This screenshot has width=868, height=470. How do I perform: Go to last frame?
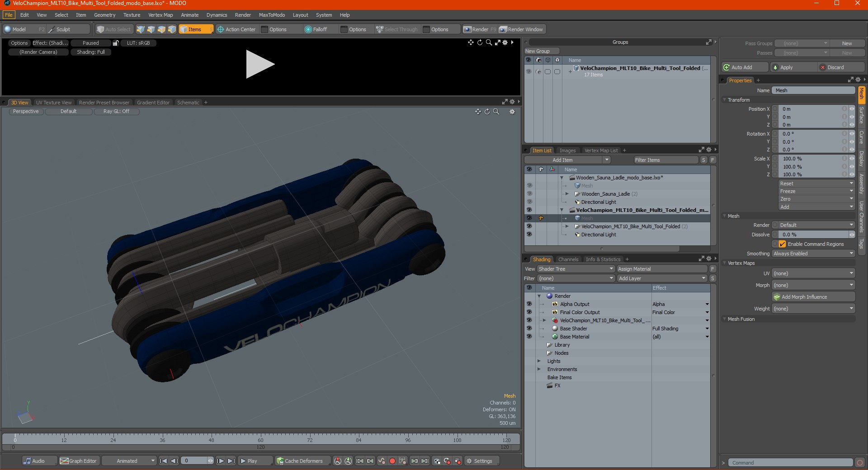click(x=231, y=461)
